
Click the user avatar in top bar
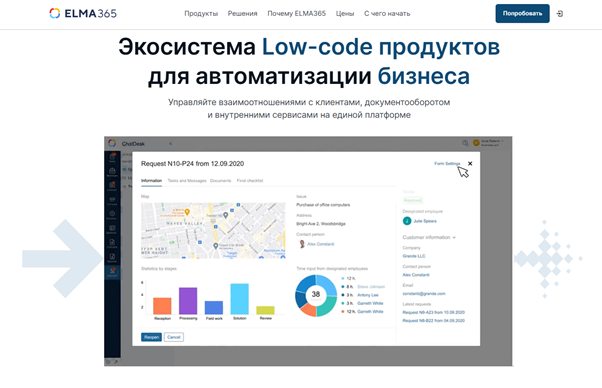(x=476, y=143)
